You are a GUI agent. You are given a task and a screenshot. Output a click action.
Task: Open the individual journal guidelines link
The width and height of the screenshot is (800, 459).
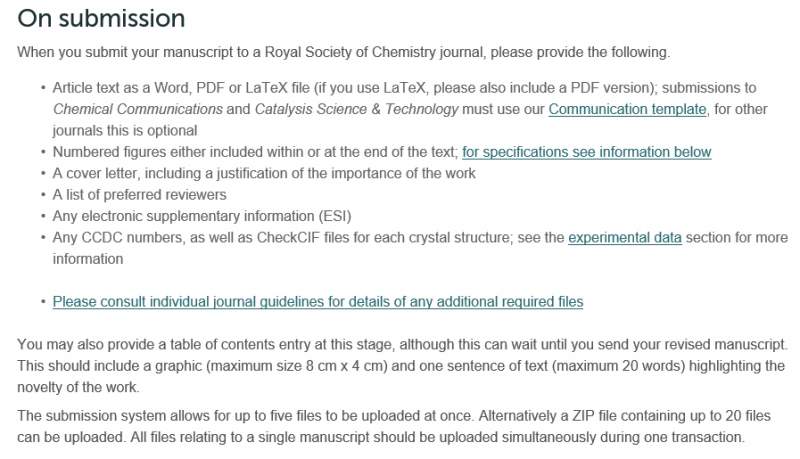317,301
